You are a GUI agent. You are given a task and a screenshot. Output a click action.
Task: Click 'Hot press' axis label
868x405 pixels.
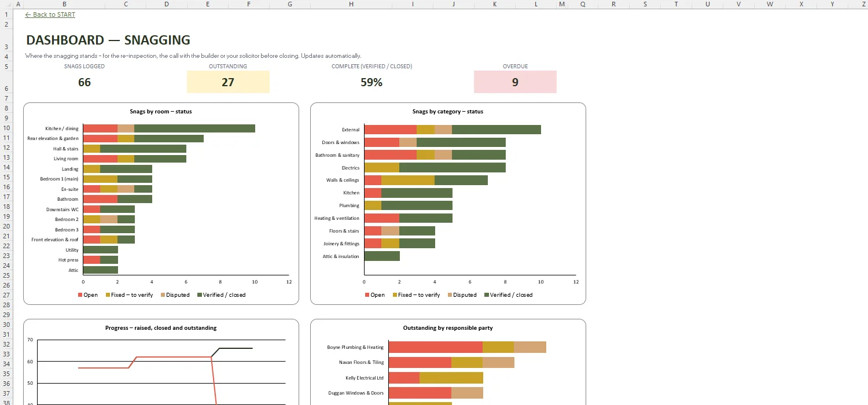(x=68, y=260)
